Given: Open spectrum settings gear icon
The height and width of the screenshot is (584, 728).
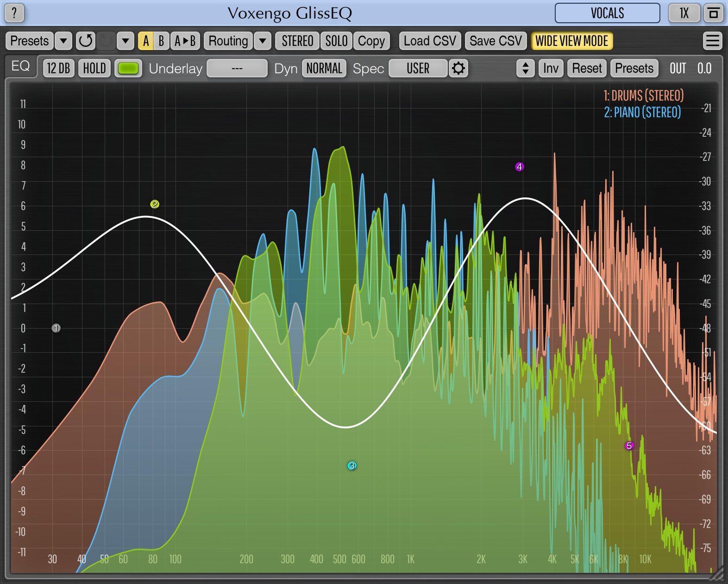Looking at the screenshot, I should coord(458,69).
